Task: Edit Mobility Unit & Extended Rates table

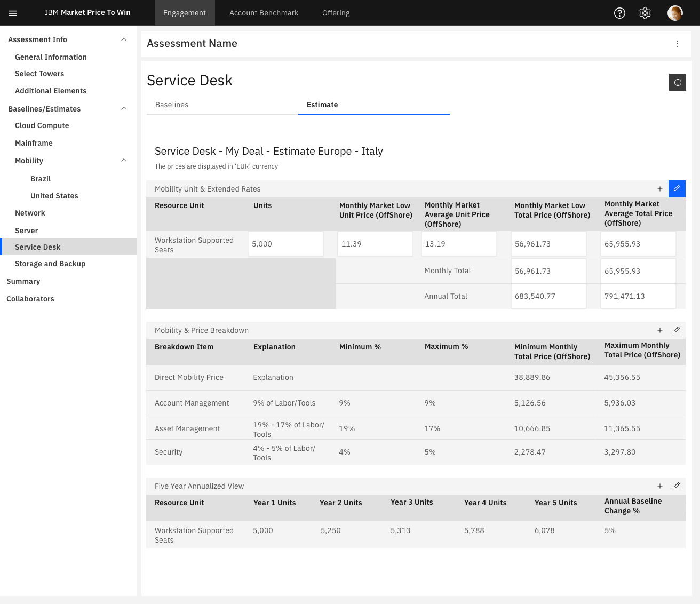Action: point(677,189)
